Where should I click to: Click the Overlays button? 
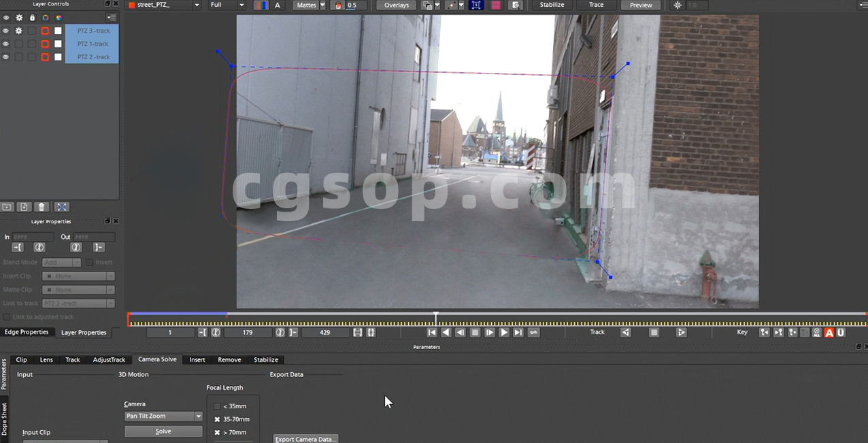click(396, 5)
